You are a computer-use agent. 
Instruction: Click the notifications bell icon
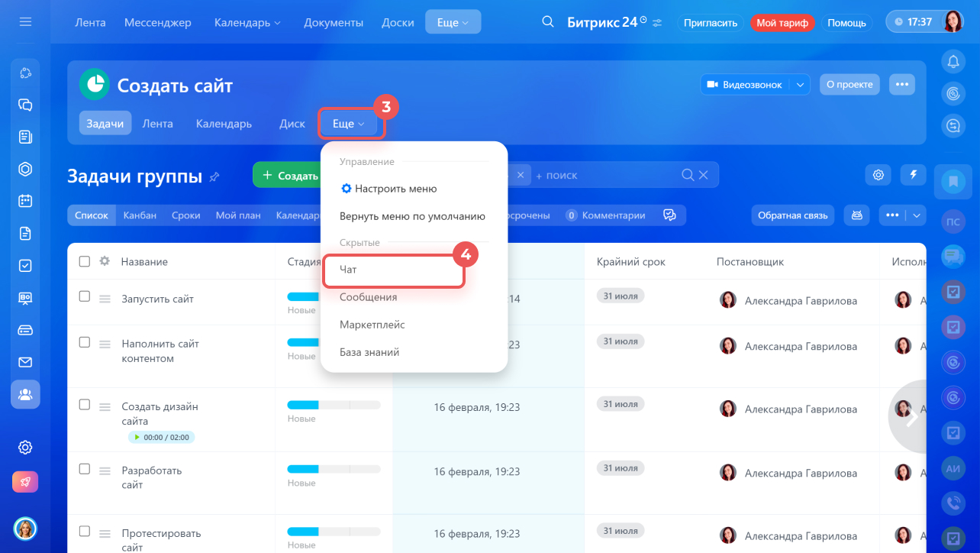(x=953, y=63)
